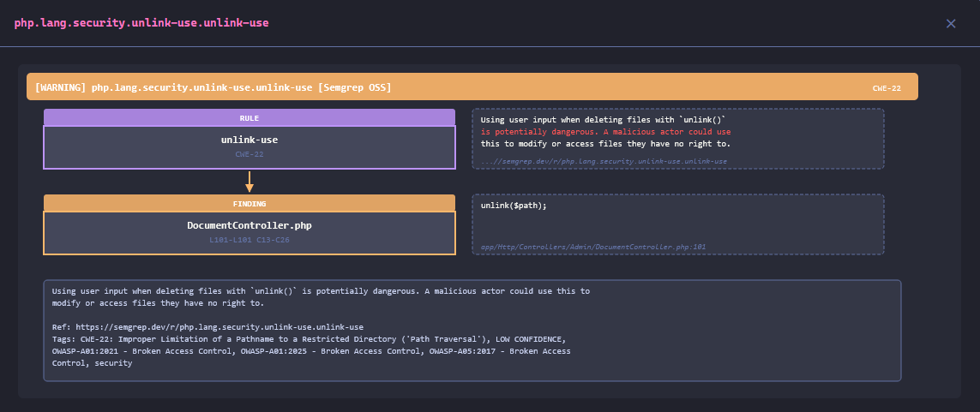The height and width of the screenshot is (412, 980).
Task: Click the unlink($path); code snippet
Action: [x=513, y=206]
